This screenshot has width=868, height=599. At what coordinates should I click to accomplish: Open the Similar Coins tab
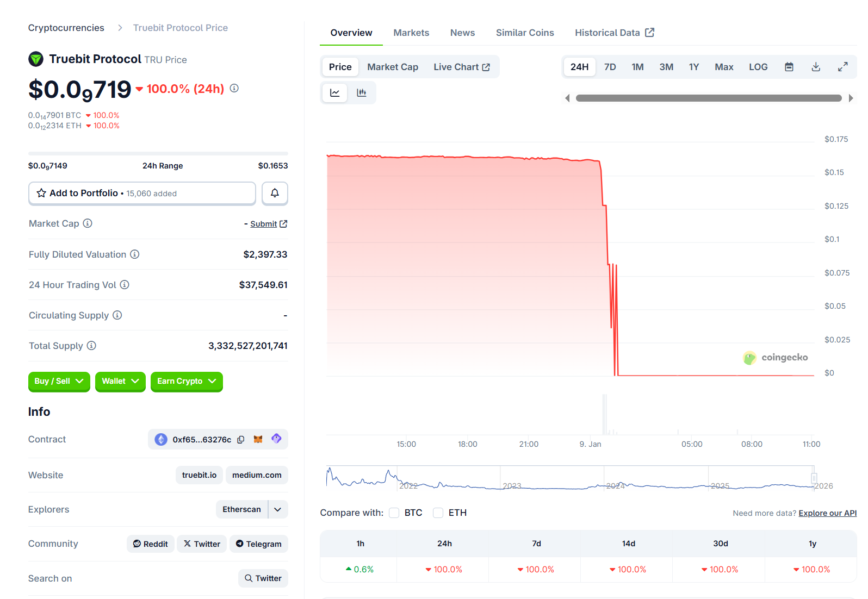(x=524, y=33)
